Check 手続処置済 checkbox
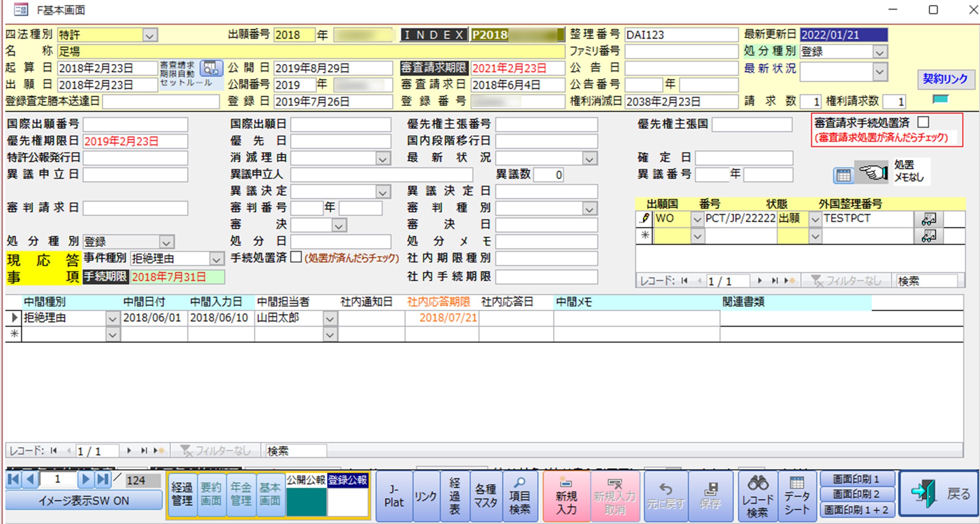The image size is (980, 524). [296, 257]
